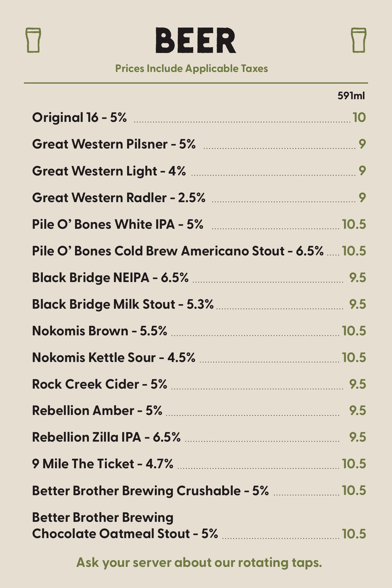Click Prices Include Applicable Taxes text
This screenshot has height=588, width=392.
pos(191,68)
